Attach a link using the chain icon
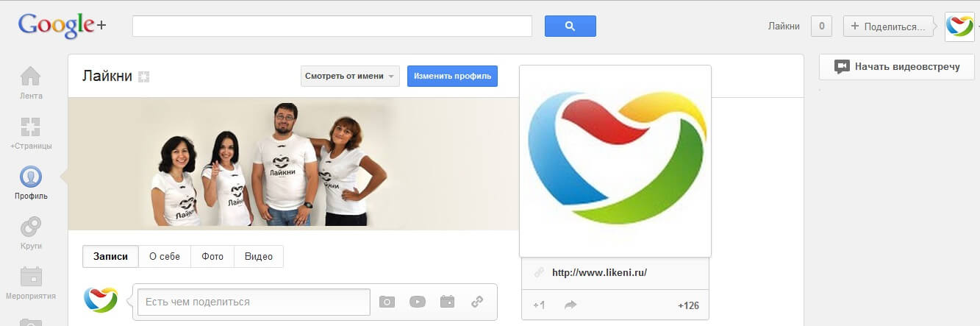980x326 pixels. (477, 302)
